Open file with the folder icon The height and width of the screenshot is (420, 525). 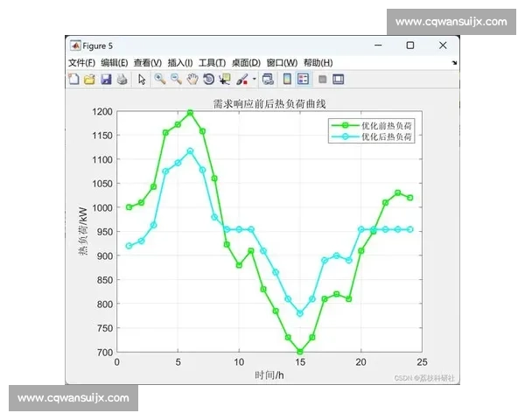click(89, 80)
